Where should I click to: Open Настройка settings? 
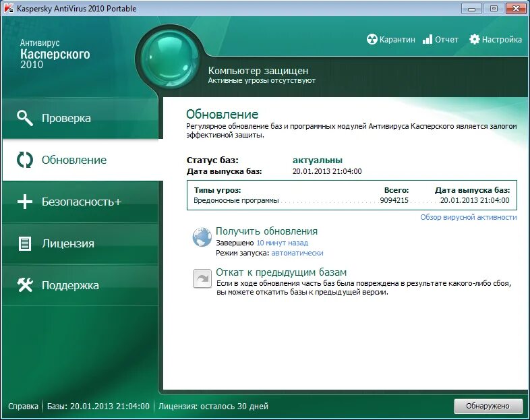496,40
